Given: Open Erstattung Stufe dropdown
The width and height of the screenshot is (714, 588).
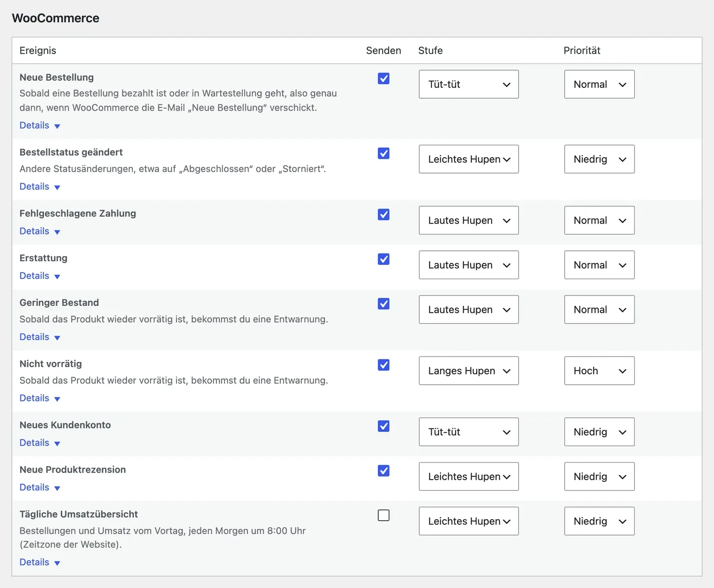Looking at the screenshot, I should click(x=469, y=265).
